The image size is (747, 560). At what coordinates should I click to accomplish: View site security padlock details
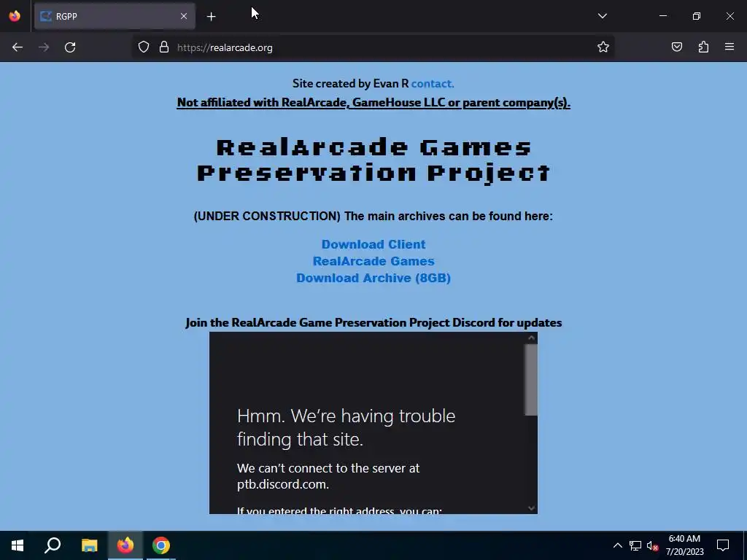click(164, 47)
